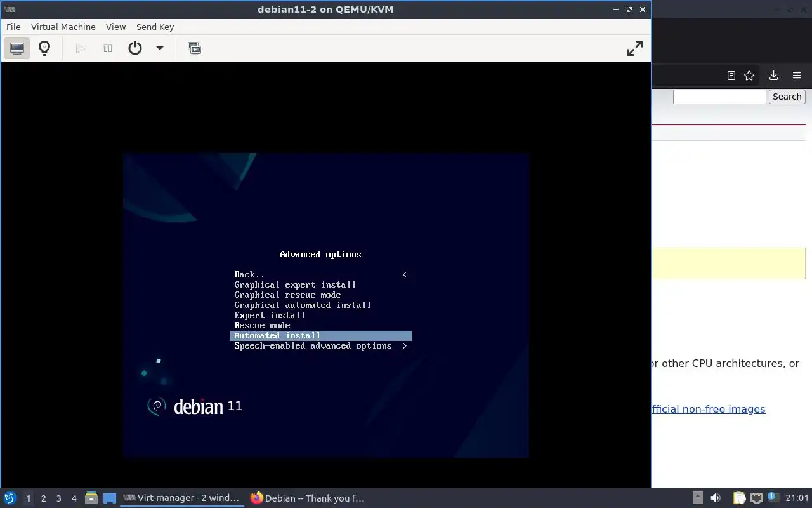The image size is (812, 508).
Task: Select Automated install entry
Action: pyautogui.click(x=321, y=335)
